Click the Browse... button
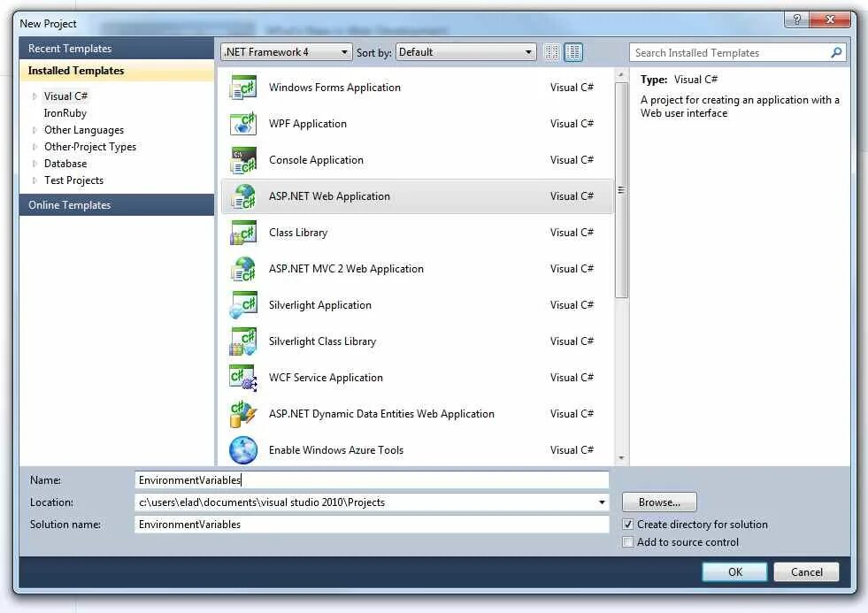 coord(659,502)
